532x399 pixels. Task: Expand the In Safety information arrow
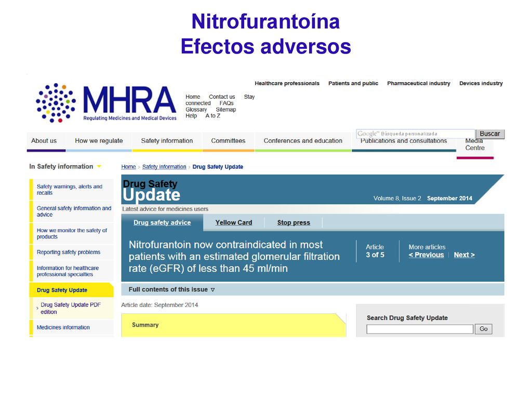(99, 166)
